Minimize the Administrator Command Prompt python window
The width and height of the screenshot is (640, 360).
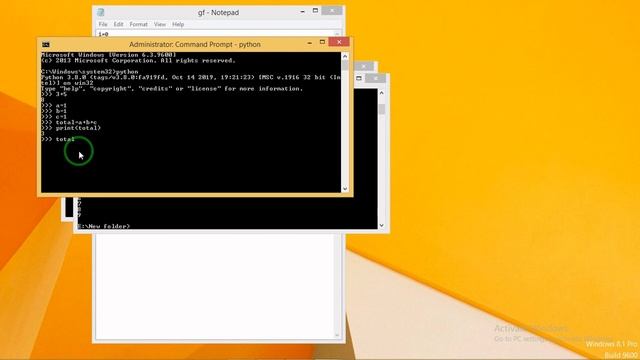309,43
